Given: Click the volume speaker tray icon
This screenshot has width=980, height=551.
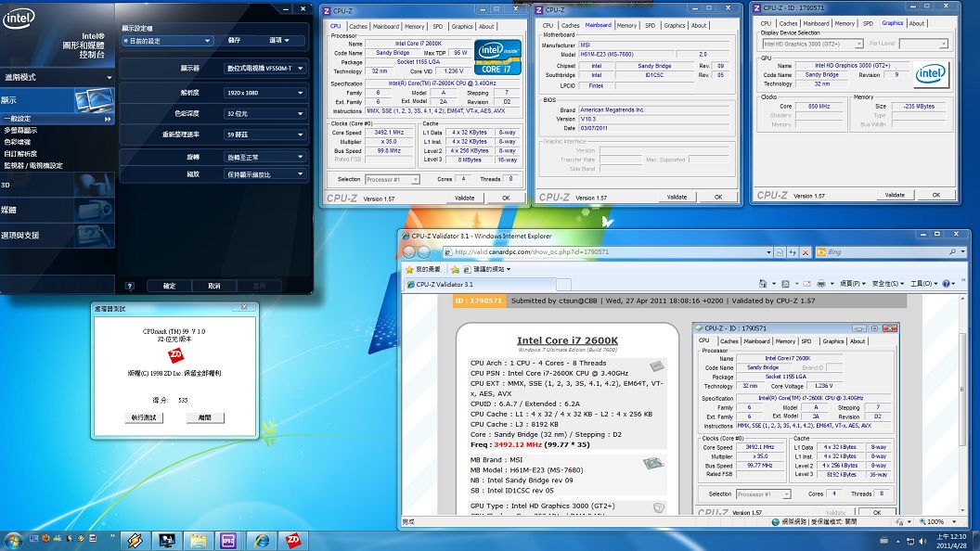Looking at the screenshot, I should pyautogui.click(x=922, y=541).
